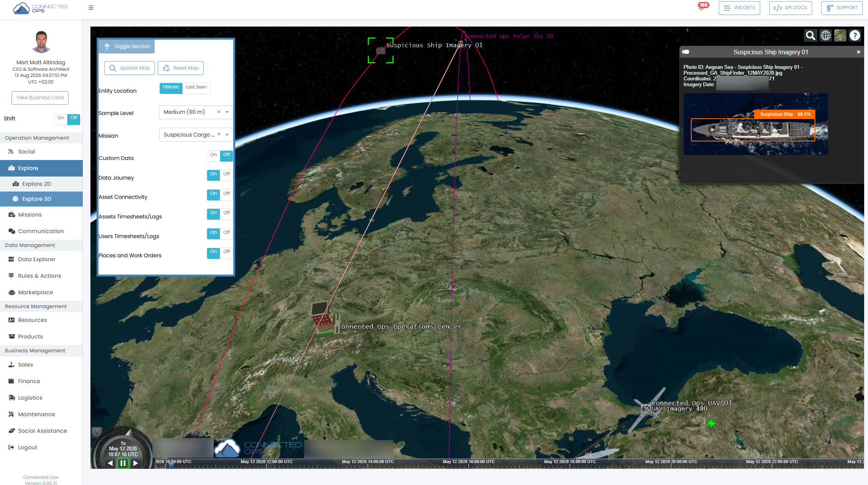Play the timeline forward
The height and width of the screenshot is (485, 868).
(135, 463)
